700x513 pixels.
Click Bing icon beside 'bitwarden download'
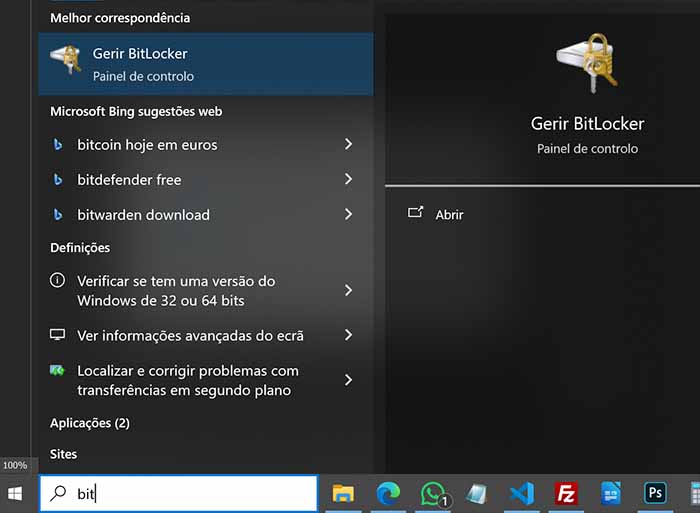58,215
